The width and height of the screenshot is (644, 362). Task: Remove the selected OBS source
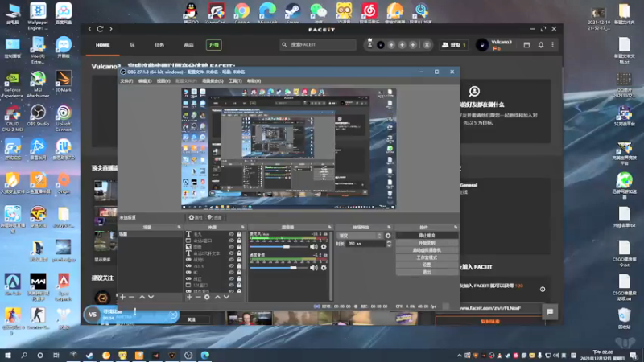pyautogui.click(x=198, y=297)
